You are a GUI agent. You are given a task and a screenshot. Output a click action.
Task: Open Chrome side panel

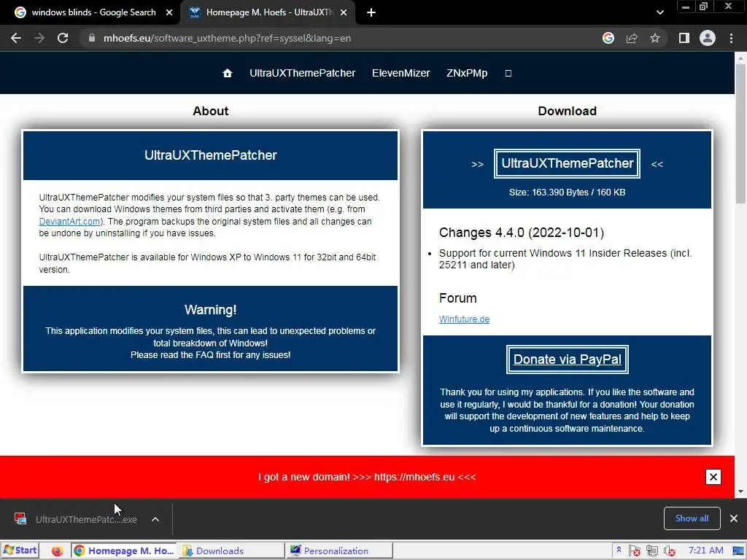tap(684, 38)
